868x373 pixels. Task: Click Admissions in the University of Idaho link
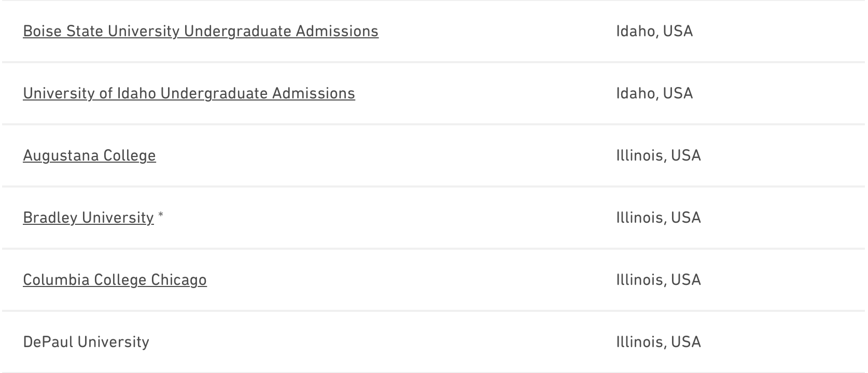click(314, 93)
